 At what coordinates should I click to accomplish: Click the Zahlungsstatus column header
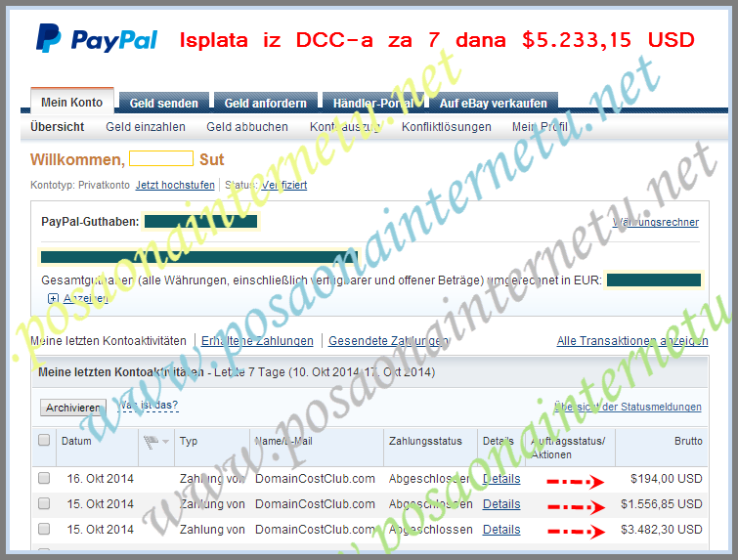tap(425, 441)
